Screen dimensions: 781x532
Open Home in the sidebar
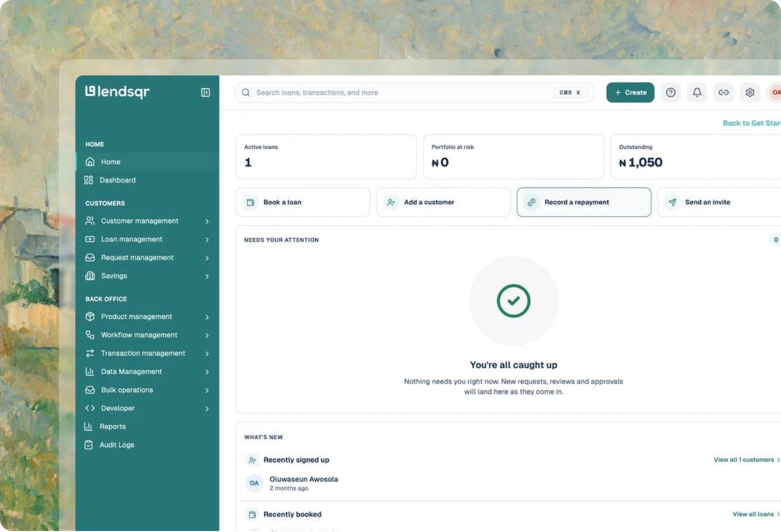(147, 162)
